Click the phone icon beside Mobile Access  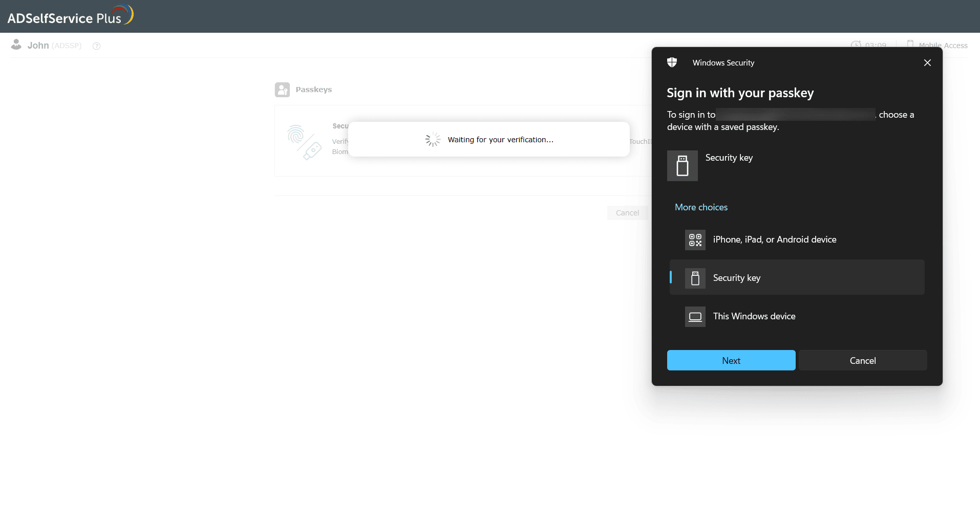[910, 44]
